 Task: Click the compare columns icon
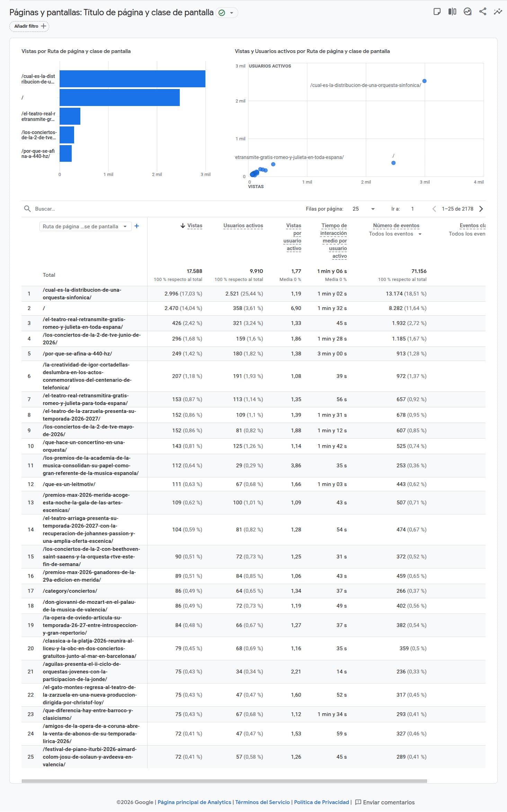(452, 12)
